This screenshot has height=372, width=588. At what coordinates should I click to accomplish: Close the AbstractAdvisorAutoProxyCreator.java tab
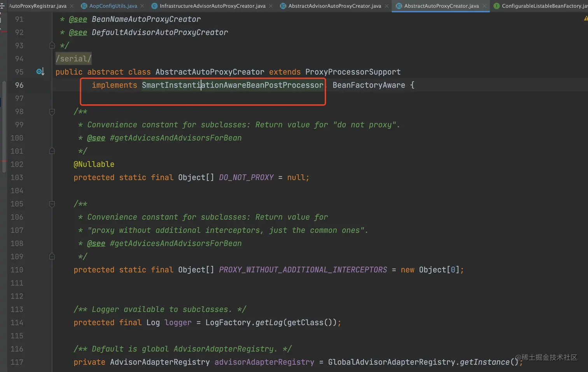tap(387, 6)
